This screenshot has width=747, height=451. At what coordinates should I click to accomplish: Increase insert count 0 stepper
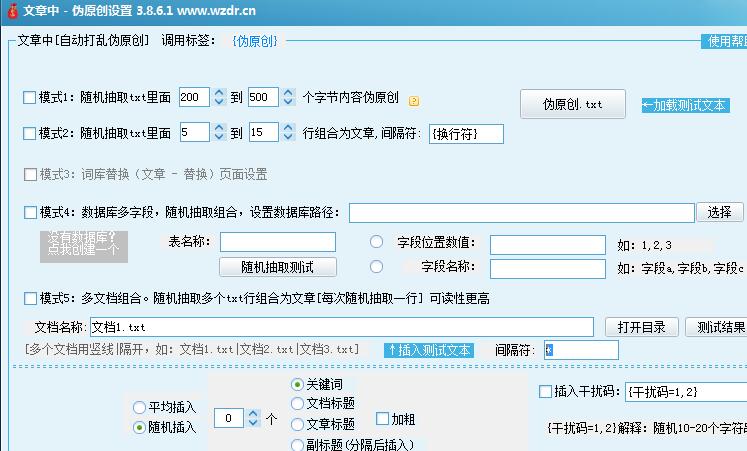253,414
